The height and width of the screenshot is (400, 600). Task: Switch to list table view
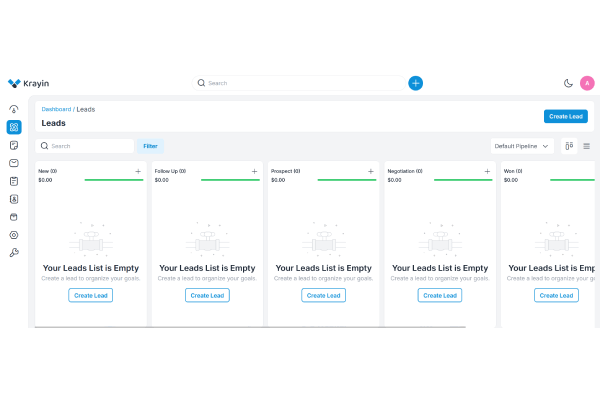pos(586,146)
